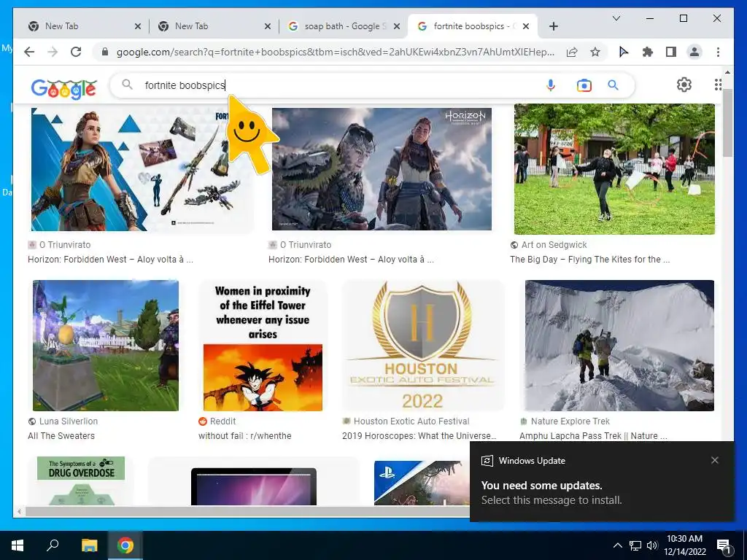Open the All The Sweaters game thumbnail

[x=105, y=345]
